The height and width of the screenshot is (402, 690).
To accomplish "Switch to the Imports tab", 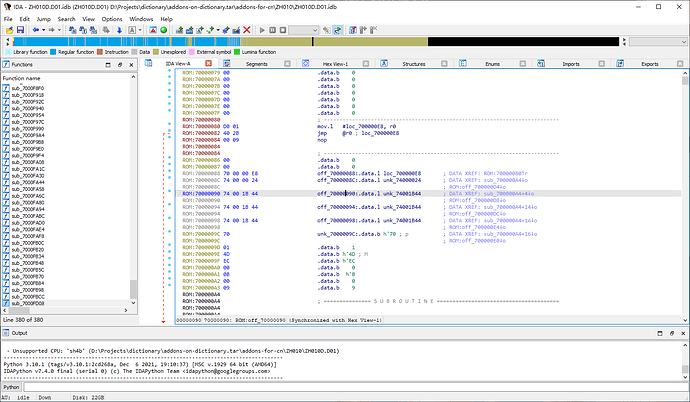I will [571, 63].
